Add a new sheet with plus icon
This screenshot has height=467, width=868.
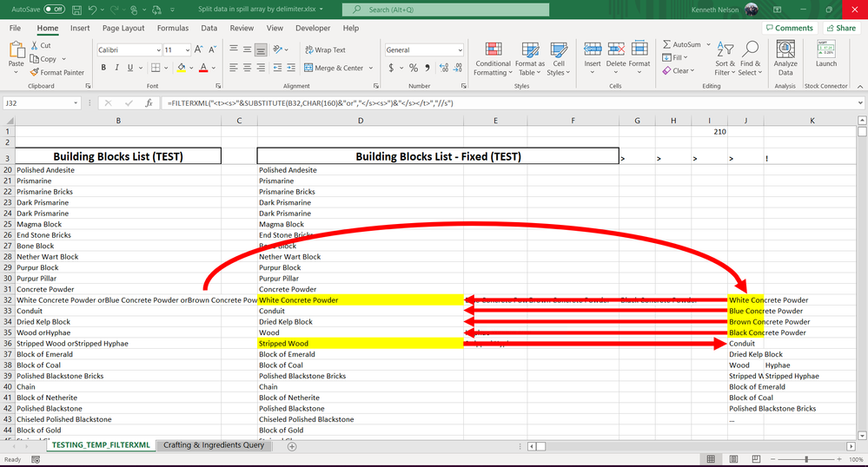[x=292, y=446]
